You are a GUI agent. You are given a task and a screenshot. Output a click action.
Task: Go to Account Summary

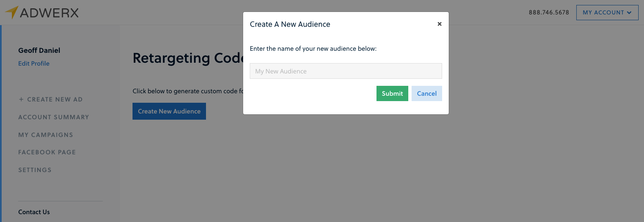pyautogui.click(x=54, y=117)
